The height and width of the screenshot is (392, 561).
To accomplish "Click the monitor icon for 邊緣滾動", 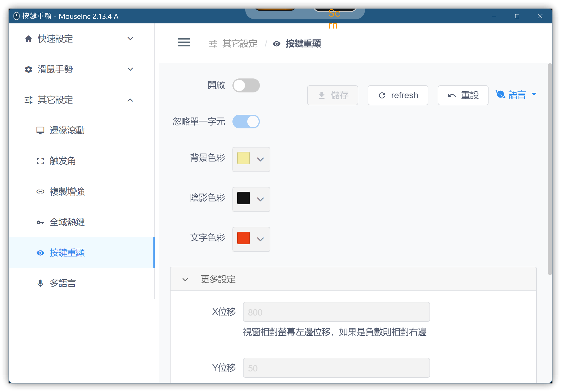I will click(40, 130).
